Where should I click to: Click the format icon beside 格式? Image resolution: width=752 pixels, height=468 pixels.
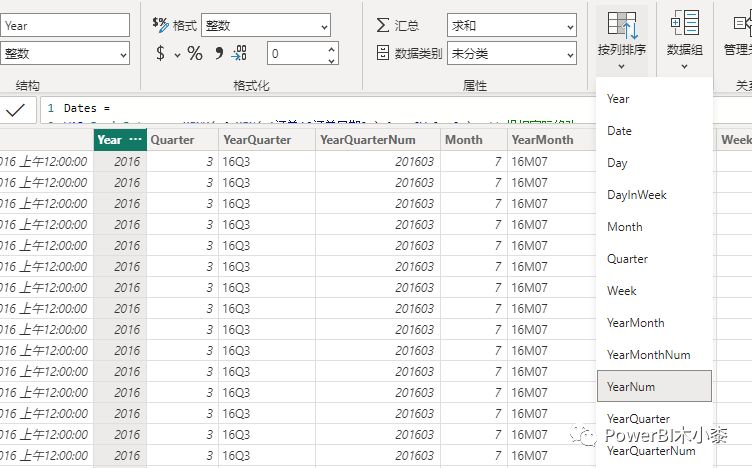160,25
